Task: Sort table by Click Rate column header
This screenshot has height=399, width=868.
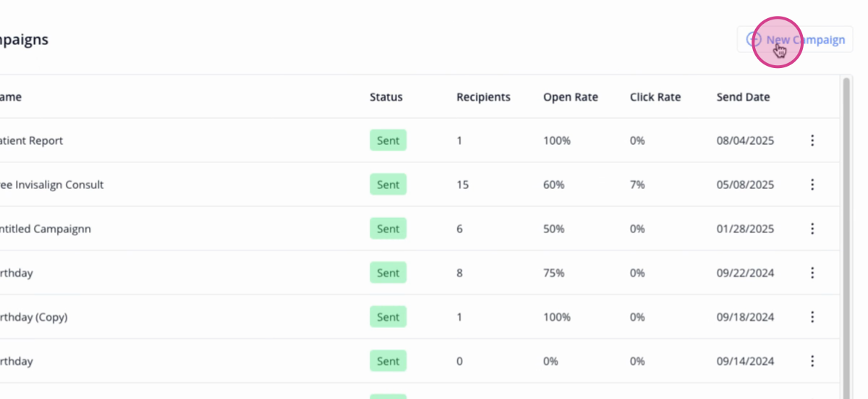Action: [655, 97]
